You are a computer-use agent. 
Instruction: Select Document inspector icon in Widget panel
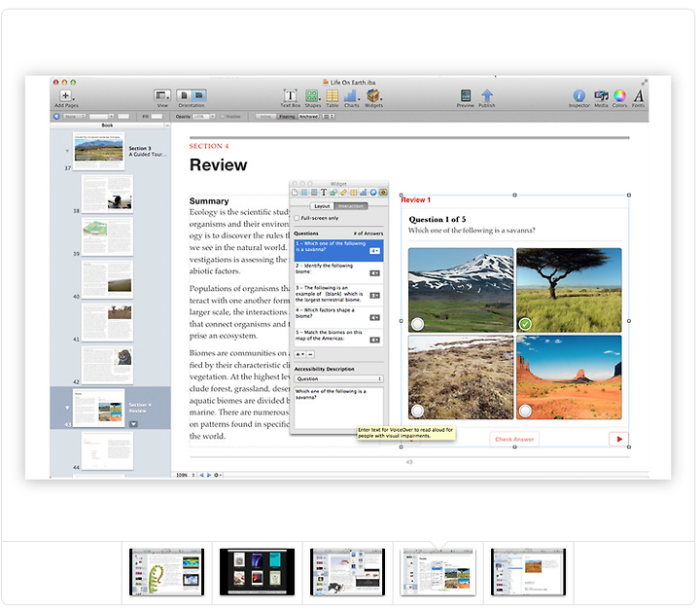pyautogui.click(x=295, y=193)
